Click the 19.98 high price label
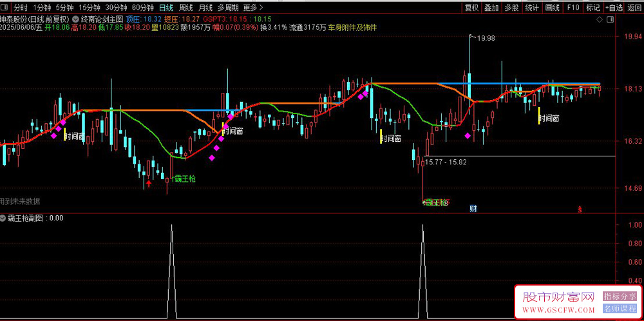 486,38
